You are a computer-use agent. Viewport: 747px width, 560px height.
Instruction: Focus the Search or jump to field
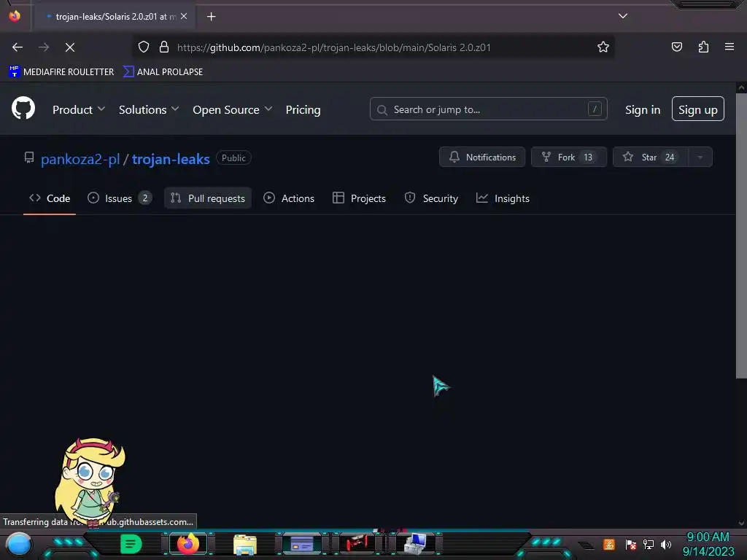[x=488, y=109]
